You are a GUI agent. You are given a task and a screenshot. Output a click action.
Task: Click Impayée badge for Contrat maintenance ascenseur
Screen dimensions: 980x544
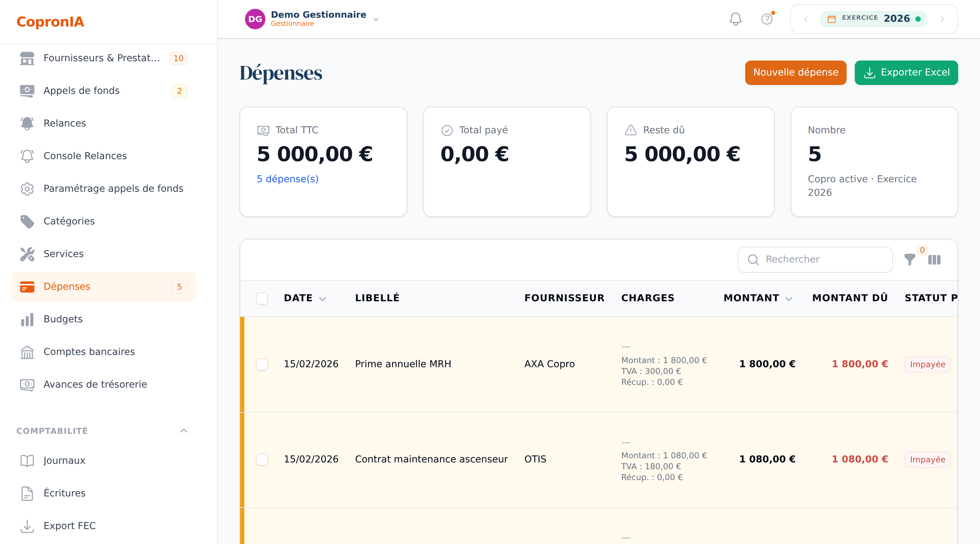pos(927,460)
